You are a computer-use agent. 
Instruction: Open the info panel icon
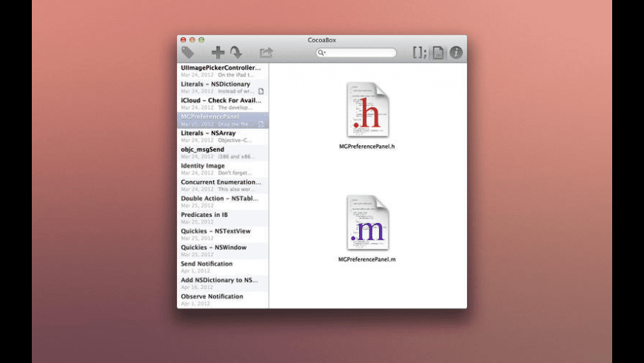point(456,52)
